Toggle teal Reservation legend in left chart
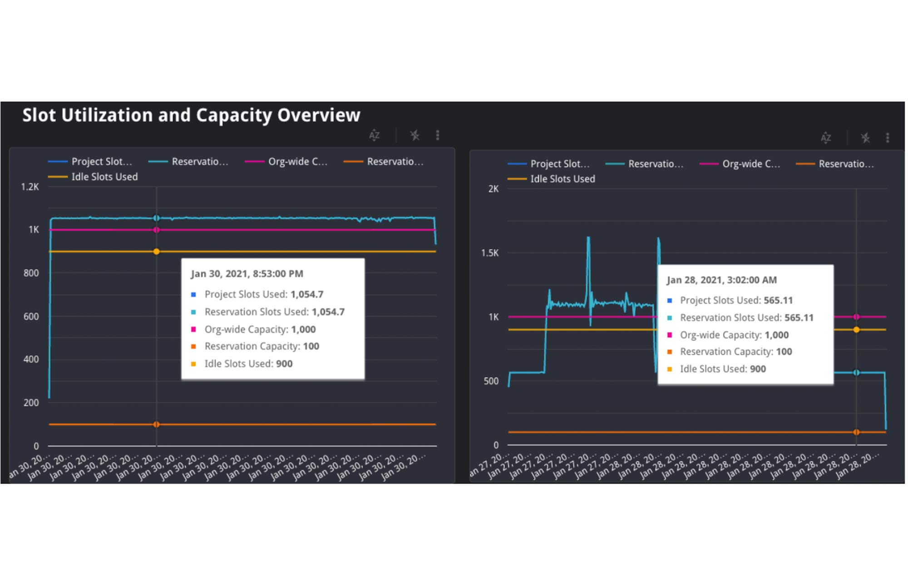This screenshot has width=908, height=588. coord(188,162)
